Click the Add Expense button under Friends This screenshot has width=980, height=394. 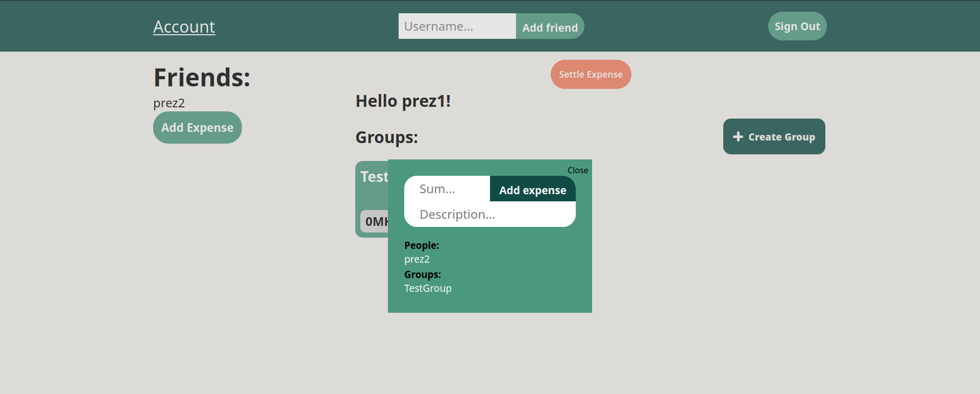(197, 128)
